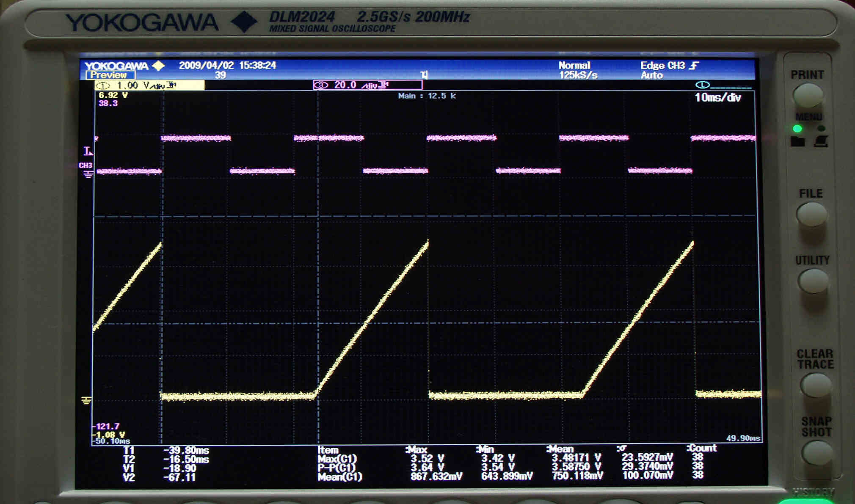This screenshot has height=504, width=855.
Task: Click the CH3 ground reference marker
Action: coord(88,174)
